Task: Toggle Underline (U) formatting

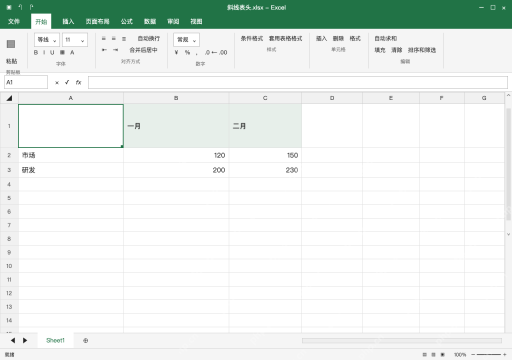Action: coord(52,52)
